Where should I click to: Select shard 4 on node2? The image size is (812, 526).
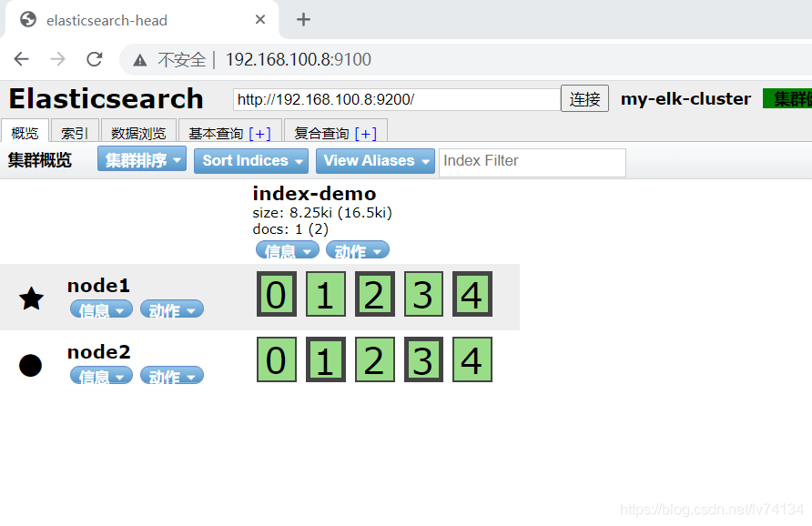[472, 359]
